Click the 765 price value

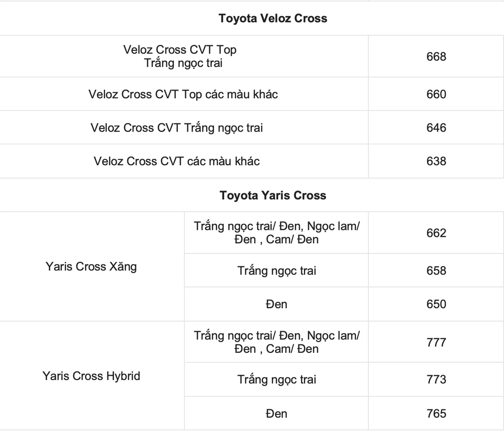pyautogui.click(x=436, y=413)
